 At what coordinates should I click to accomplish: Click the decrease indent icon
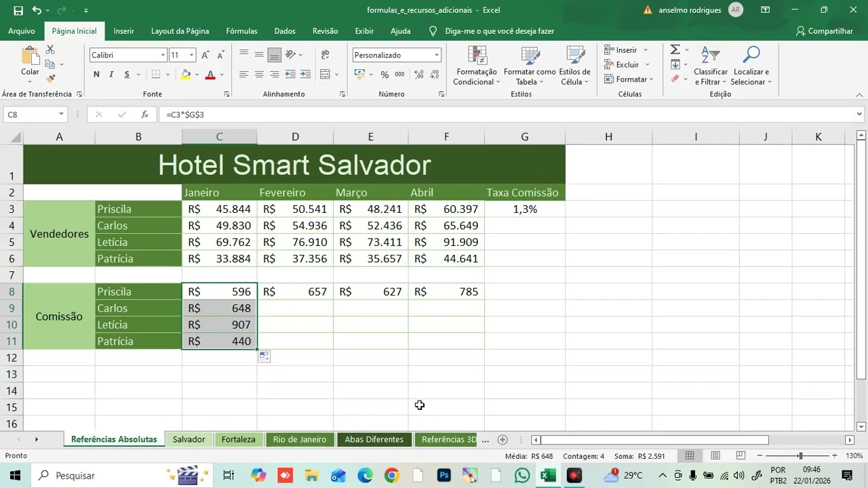tap(290, 75)
